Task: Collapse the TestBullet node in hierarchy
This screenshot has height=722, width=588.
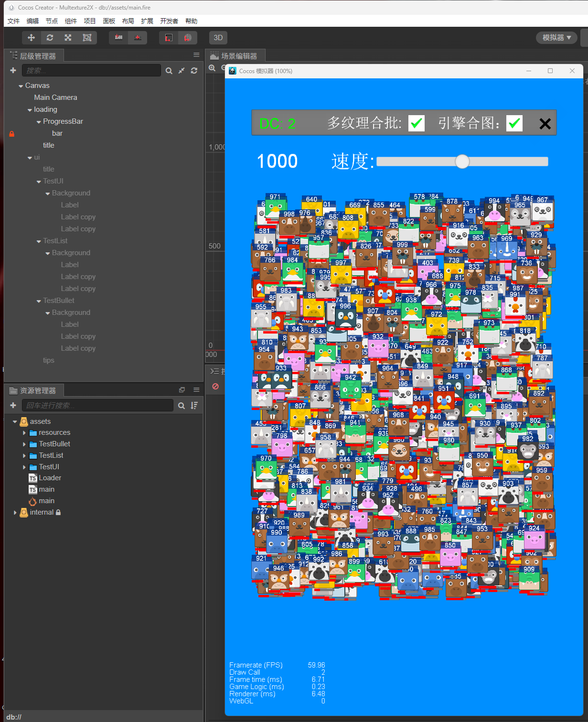Action: pyautogui.click(x=39, y=301)
